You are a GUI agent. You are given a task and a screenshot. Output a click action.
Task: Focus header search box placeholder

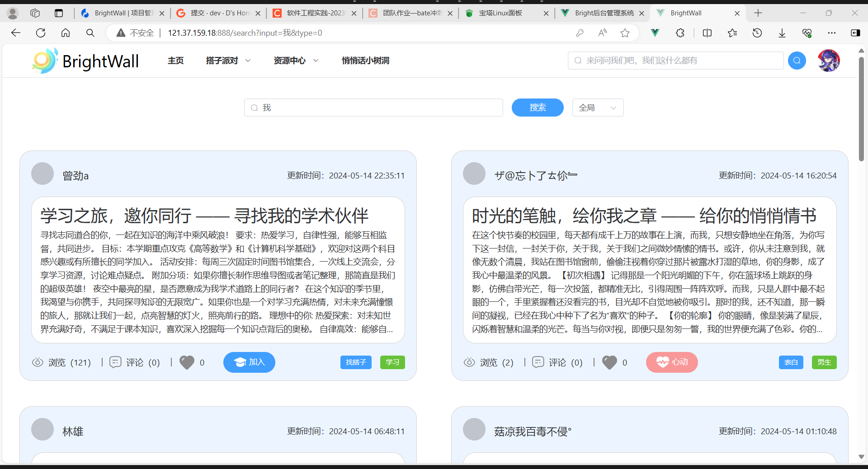coord(675,61)
